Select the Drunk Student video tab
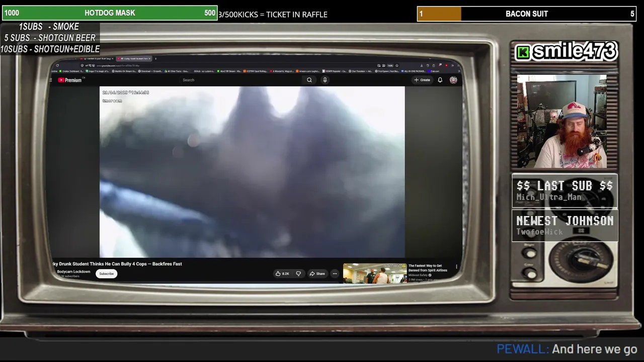Viewport: 644px width, 362px height. pos(134,59)
